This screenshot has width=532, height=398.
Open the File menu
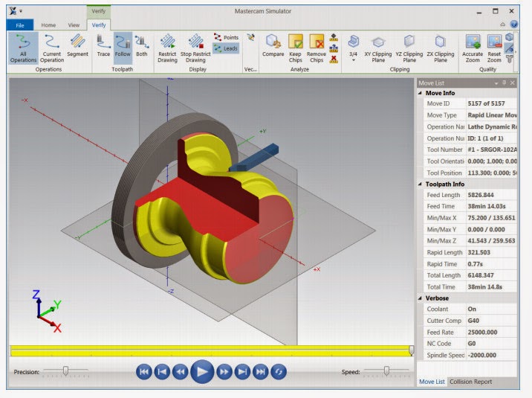click(20, 25)
